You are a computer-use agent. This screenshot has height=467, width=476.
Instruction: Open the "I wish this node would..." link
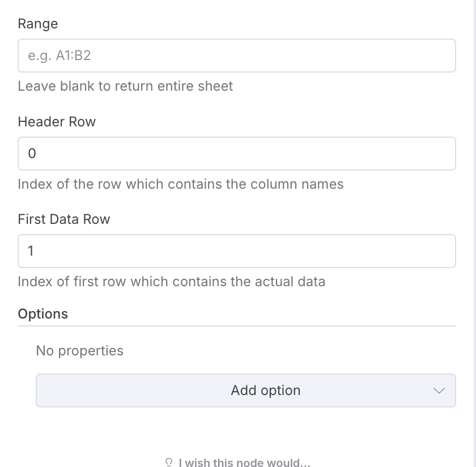pos(244,462)
